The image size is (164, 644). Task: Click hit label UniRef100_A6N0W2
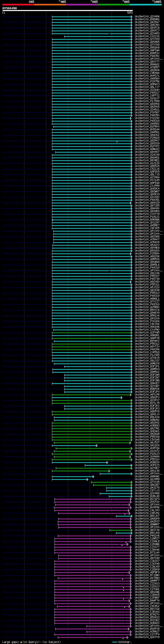[x=147, y=477]
